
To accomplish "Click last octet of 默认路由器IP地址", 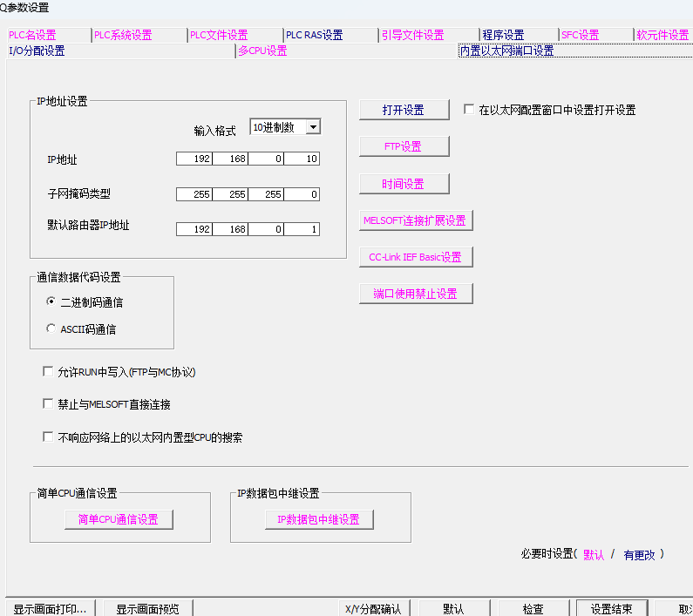I will (x=302, y=230).
